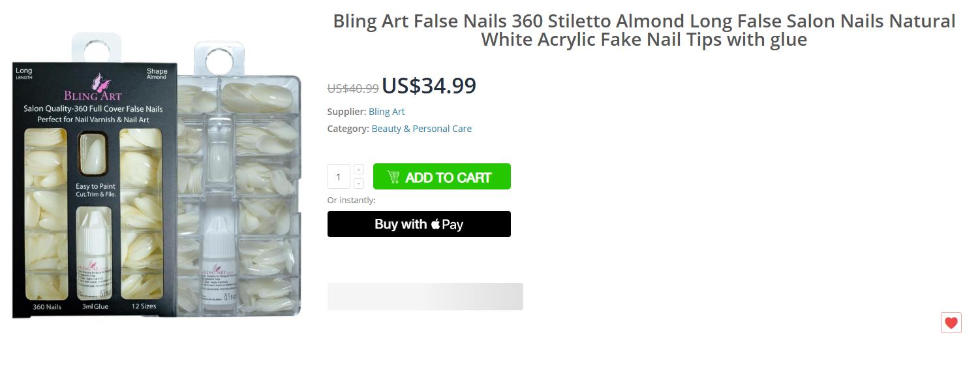This screenshot has height=373, width=980.
Task: Click the shopping cart icon in Add to Cart
Action: tap(393, 177)
